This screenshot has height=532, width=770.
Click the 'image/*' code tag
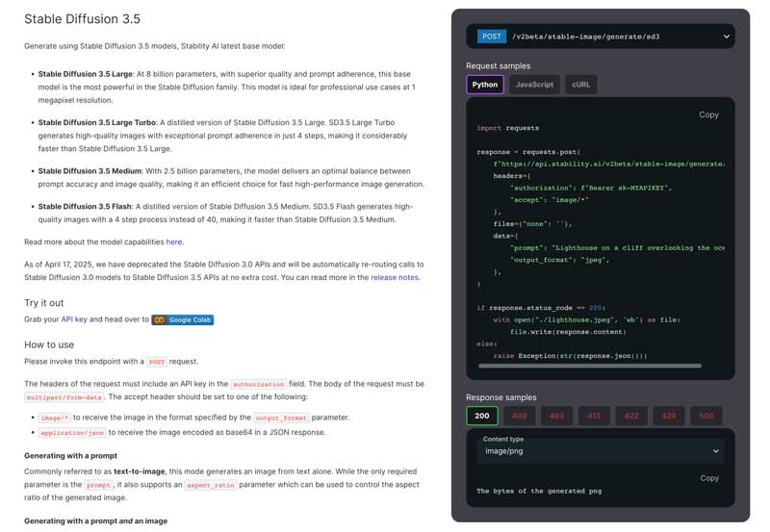(55, 418)
